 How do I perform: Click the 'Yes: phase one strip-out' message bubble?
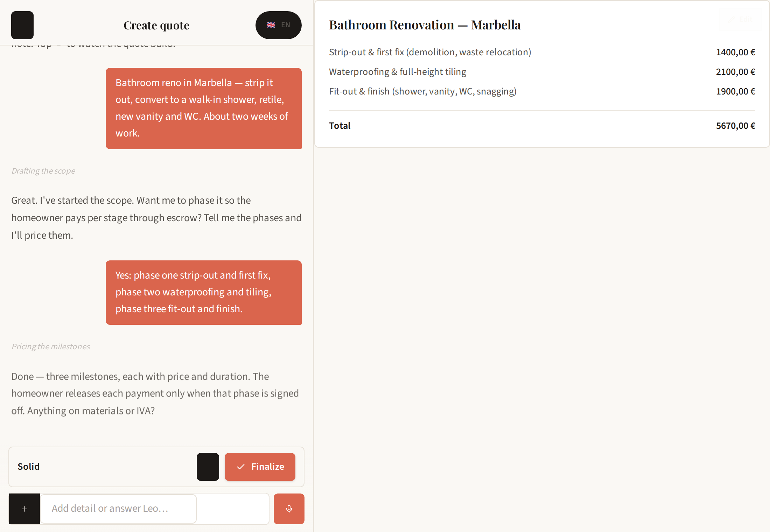tap(204, 293)
